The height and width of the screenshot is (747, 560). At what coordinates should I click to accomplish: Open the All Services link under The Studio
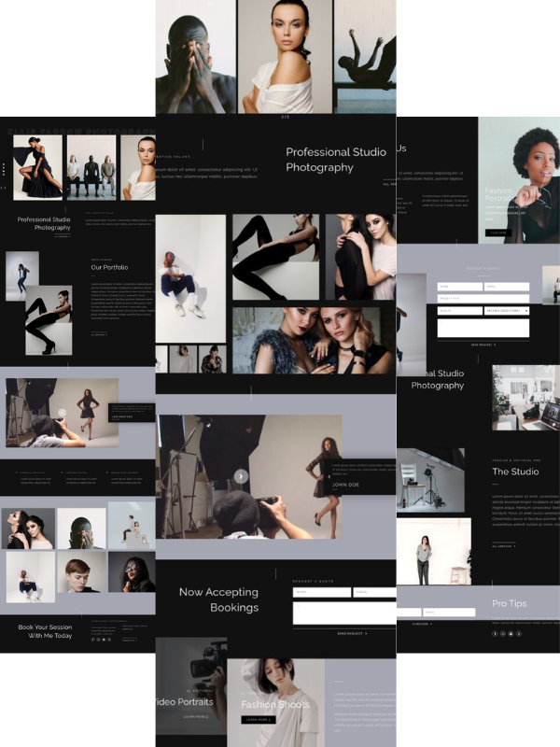click(502, 546)
